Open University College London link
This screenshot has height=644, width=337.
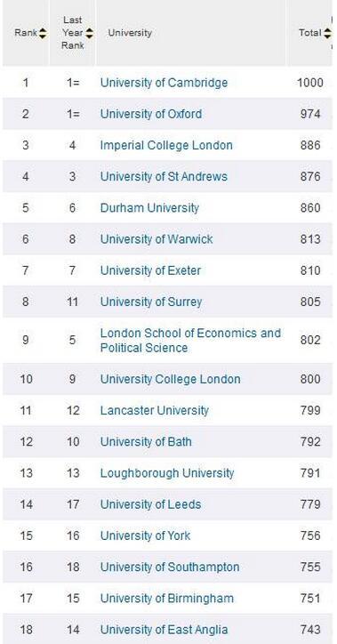tap(171, 379)
